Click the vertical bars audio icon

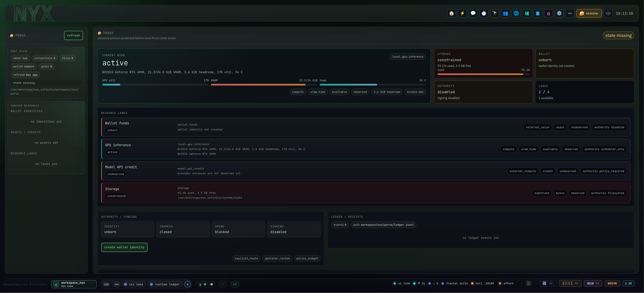[x=608, y=13]
